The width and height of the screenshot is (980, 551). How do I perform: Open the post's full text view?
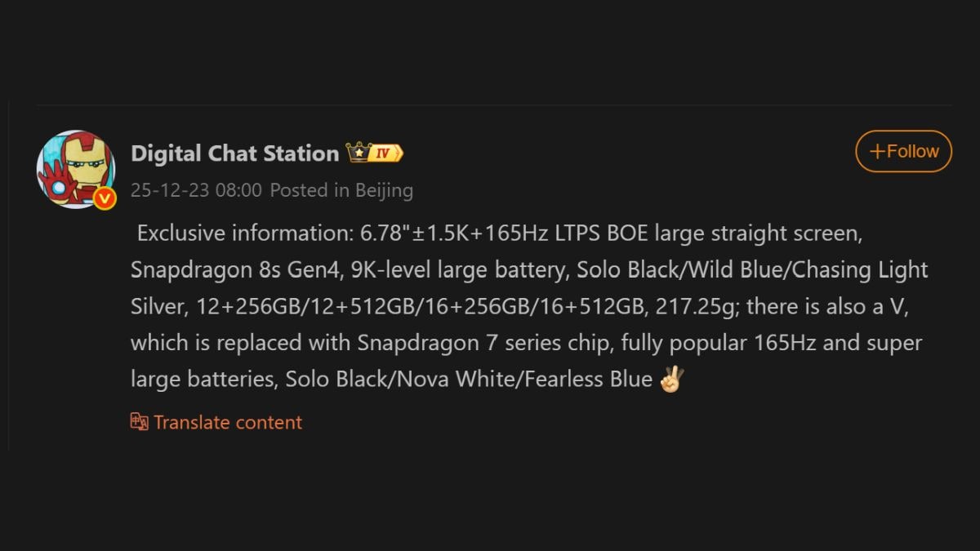click(528, 305)
